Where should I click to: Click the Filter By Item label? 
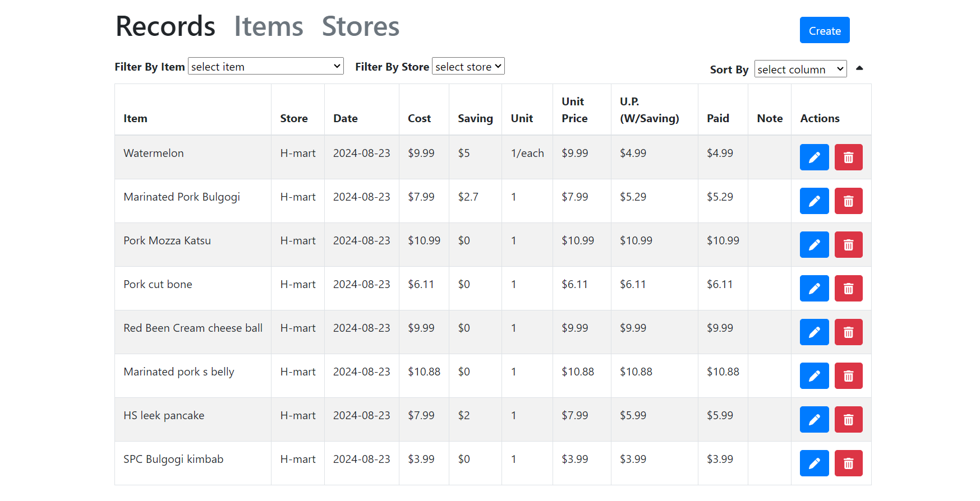(x=150, y=67)
